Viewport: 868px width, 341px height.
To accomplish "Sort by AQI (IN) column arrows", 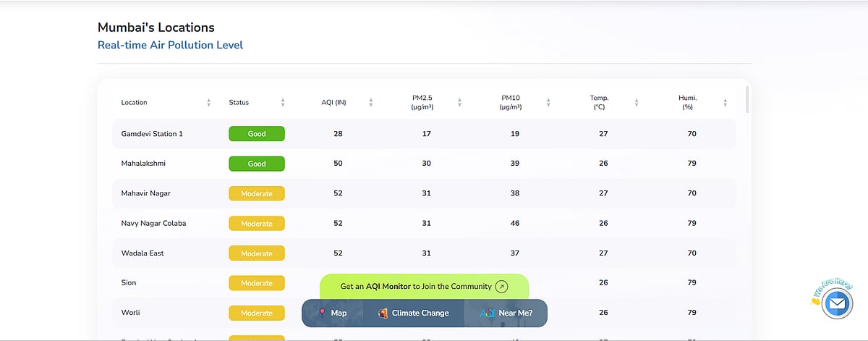I will tap(370, 103).
